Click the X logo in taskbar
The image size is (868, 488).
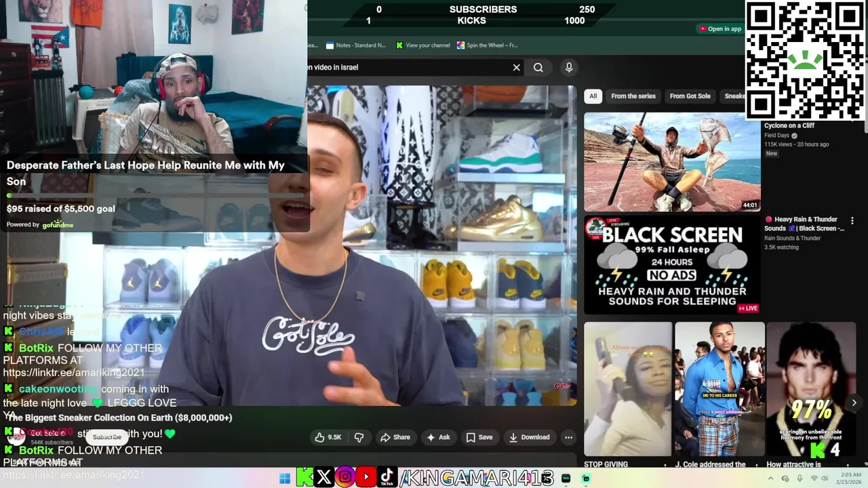click(x=324, y=478)
